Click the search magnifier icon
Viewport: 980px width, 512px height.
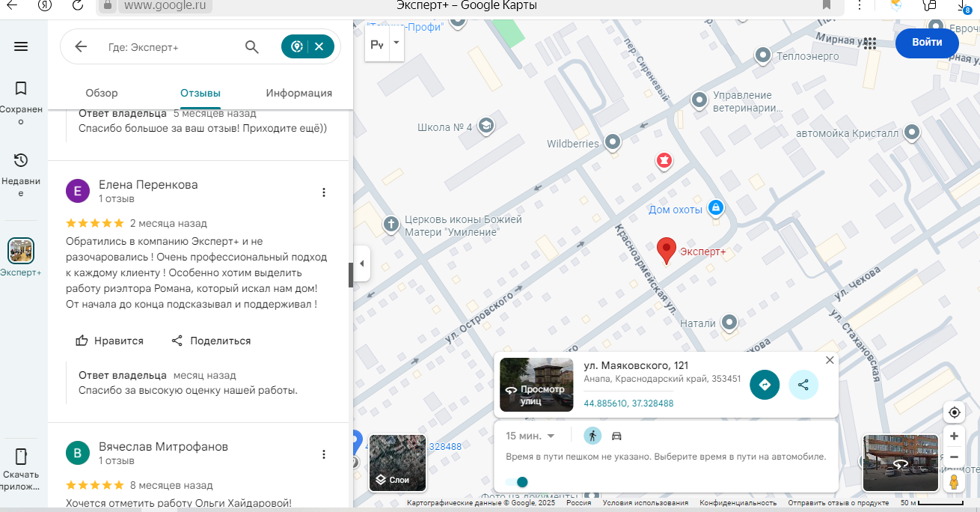click(252, 47)
